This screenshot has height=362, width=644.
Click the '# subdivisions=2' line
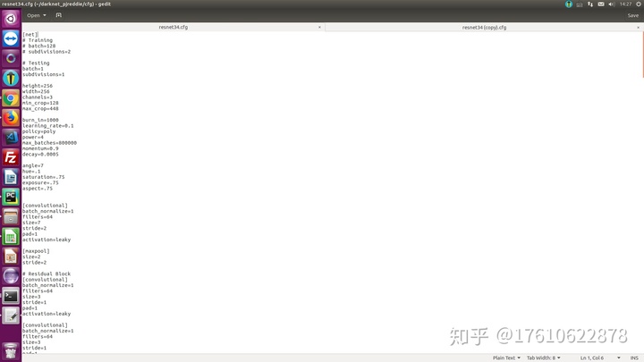[47, 52]
